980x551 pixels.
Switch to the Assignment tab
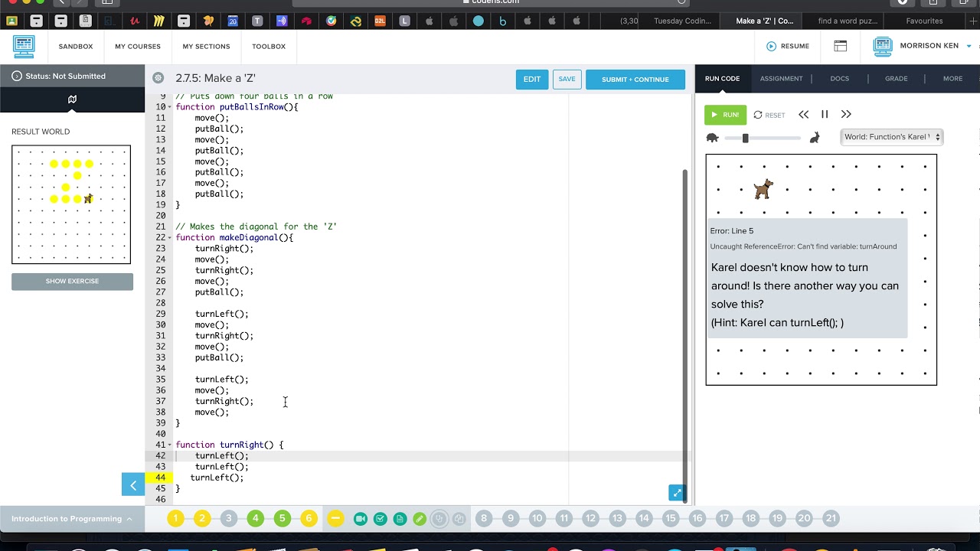click(x=781, y=78)
